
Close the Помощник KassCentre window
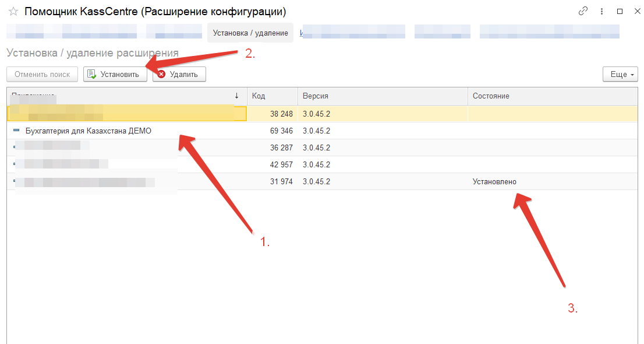[635, 11]
